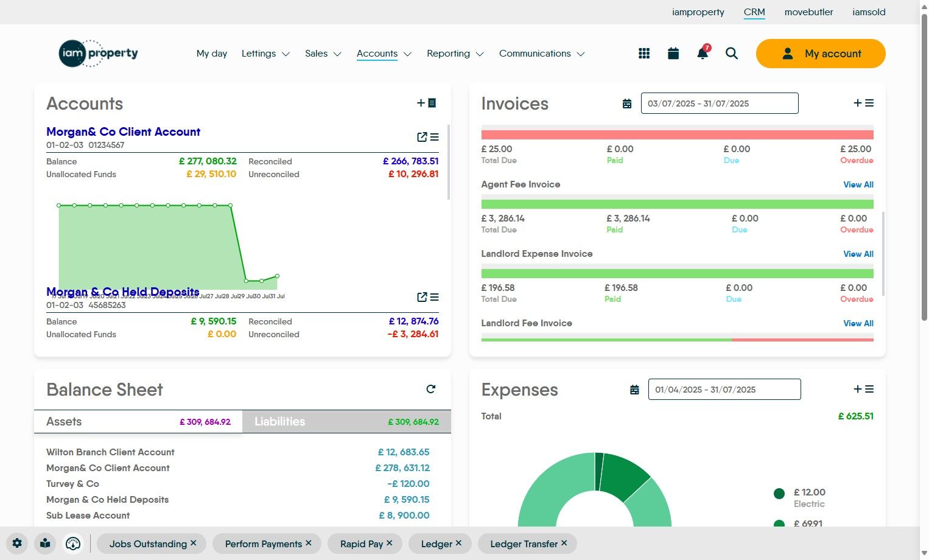Open the Perform Payments shortcut

pos(264,544)
